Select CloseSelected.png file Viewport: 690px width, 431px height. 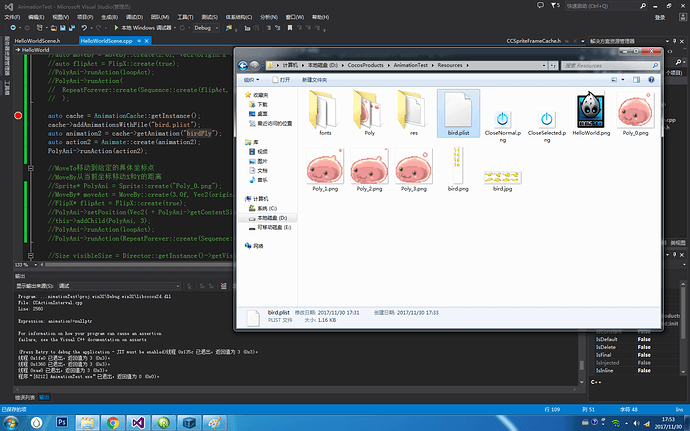coord(547,126)
